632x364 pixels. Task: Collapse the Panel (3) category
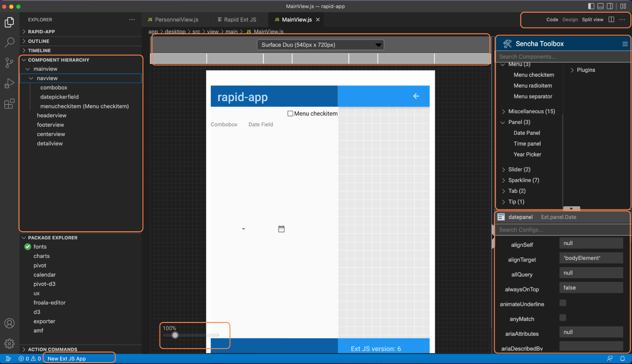click(x=503, y=122)
